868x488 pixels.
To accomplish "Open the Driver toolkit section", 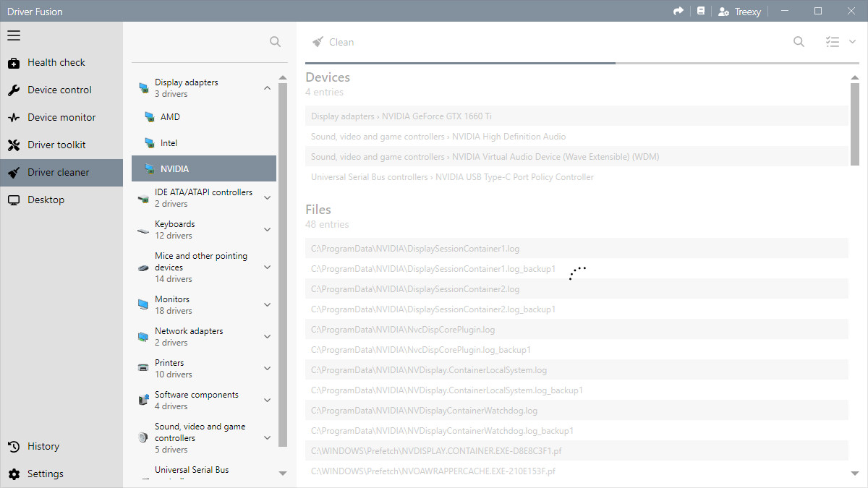I will point(56,145).
